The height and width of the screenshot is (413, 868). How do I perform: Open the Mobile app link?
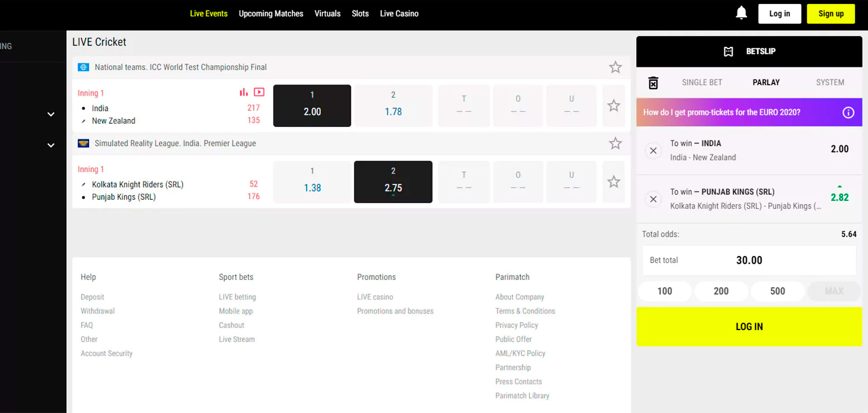[236, 311]
